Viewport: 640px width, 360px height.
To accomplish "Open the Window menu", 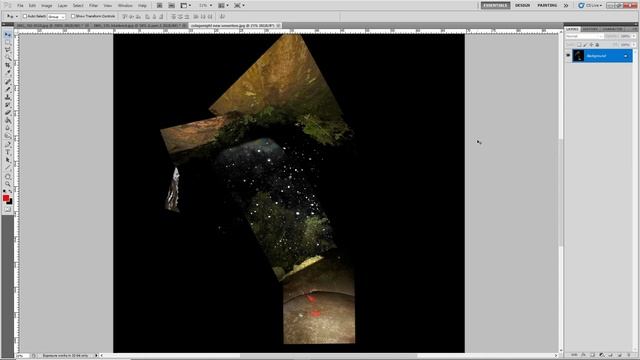I will coord(125,6).
